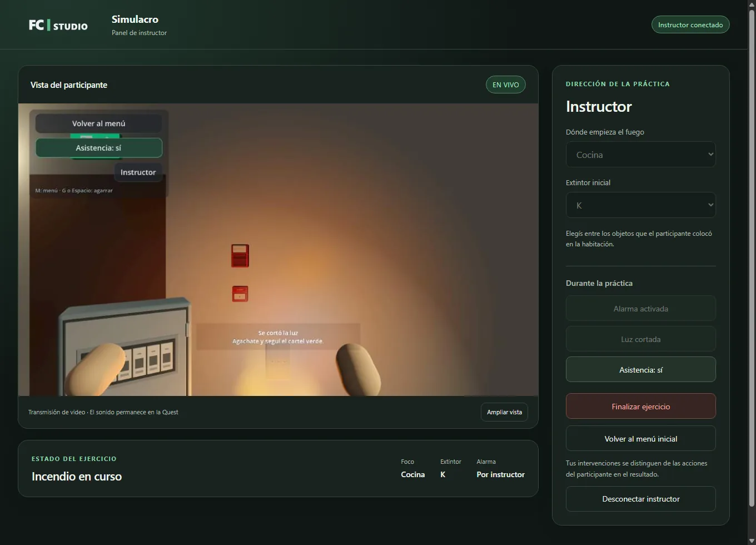Image resolution: width=756 pixels, height=545 pixels.
Task: Click the scrollbar up arrow
Action: pos(752,4)
